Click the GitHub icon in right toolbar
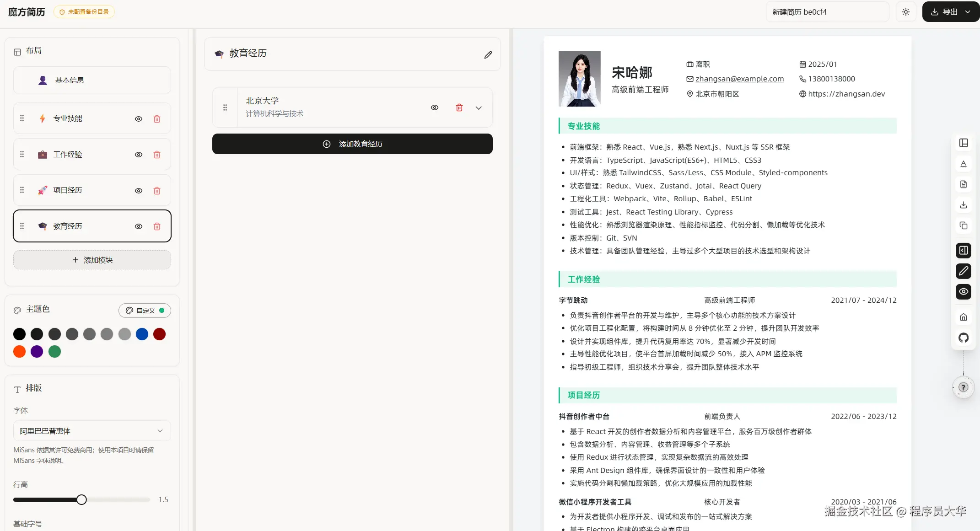Viewport: 980px width, 531px height. (963, 338)
